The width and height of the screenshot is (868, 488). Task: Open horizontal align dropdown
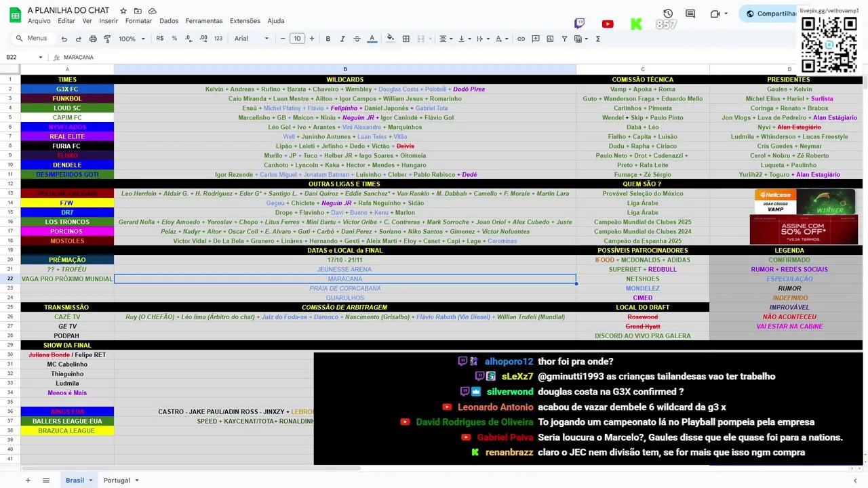(446, 39)
